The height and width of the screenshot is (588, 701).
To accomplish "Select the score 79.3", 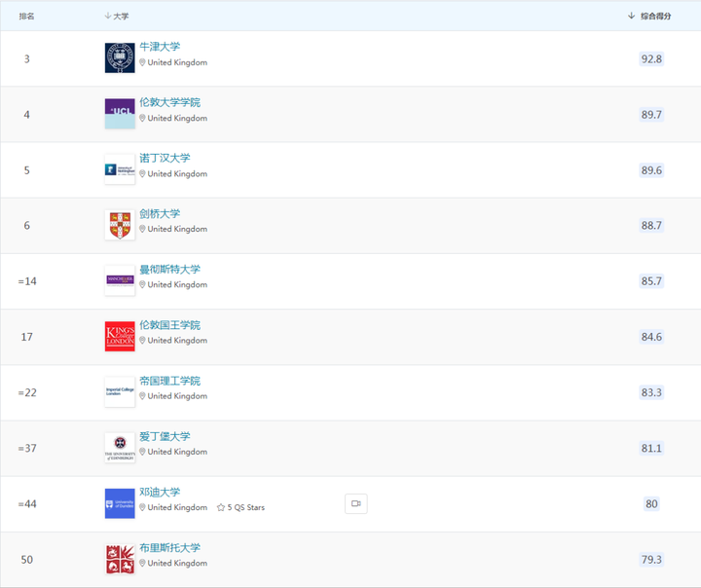I will coord(651,560).
